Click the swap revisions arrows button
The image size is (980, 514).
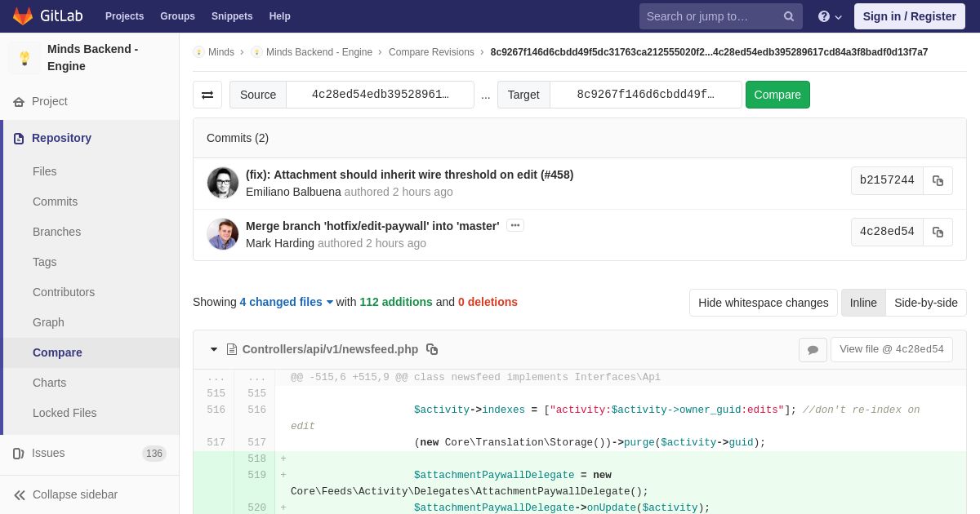207,95
